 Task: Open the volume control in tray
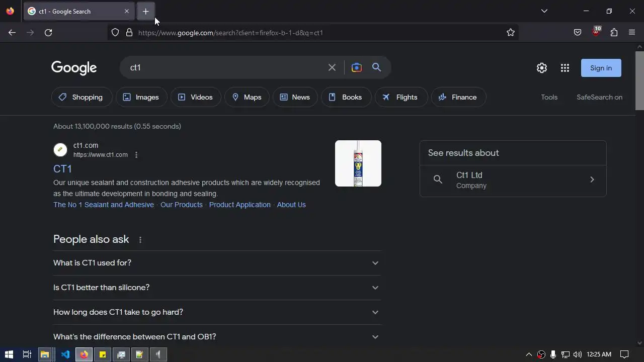tap(577, 354)
